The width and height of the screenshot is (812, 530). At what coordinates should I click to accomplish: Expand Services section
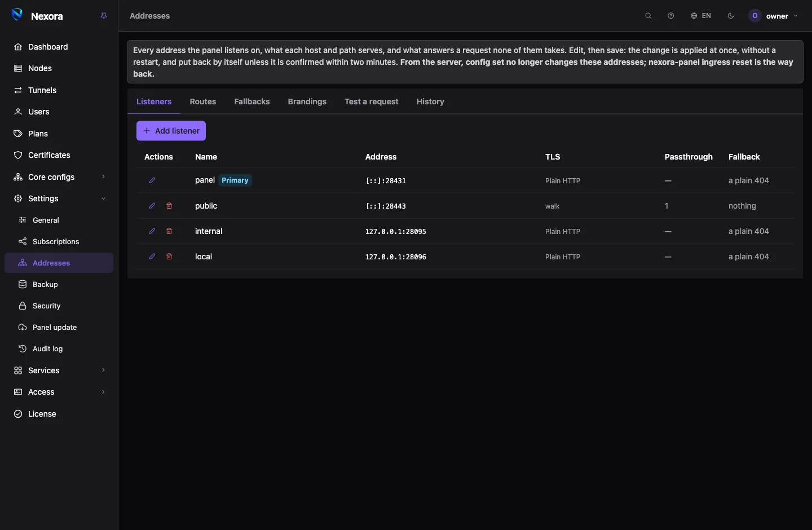tap(59, 370)
